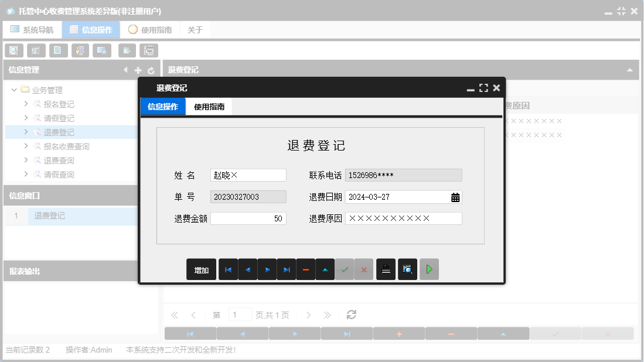Image resolution: width=644 pixels, height=362 pixels.
Task: Delete the current record with the red minus icon
Action: [306, 269]
